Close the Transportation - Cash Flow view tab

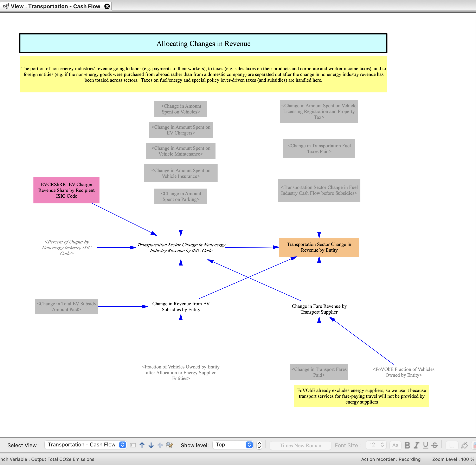point(107,6)
